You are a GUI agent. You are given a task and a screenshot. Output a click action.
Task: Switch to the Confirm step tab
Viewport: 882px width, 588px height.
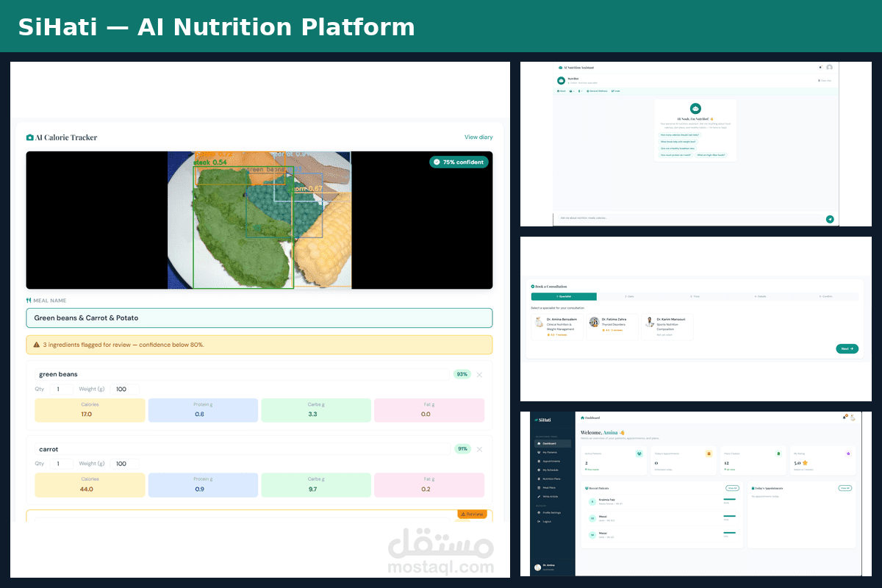point(825,296)
